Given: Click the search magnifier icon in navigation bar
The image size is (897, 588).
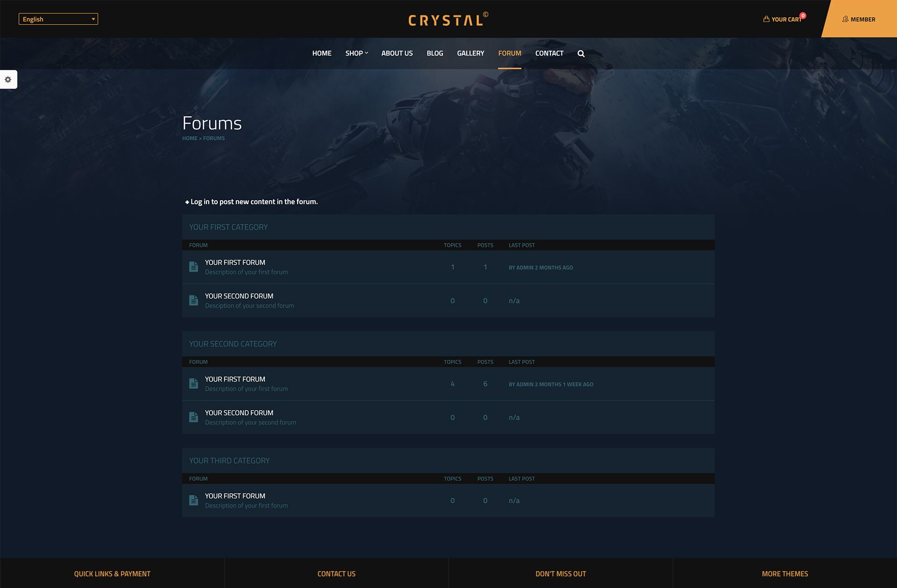Looking at the screenshot, I should (580, 52).
